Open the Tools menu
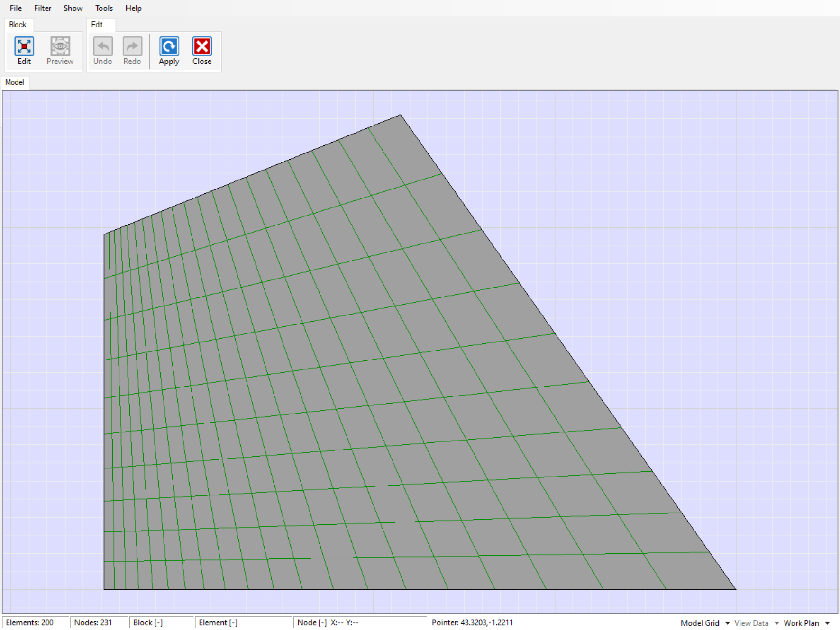840x630 pixels. [x=104, y=8]
